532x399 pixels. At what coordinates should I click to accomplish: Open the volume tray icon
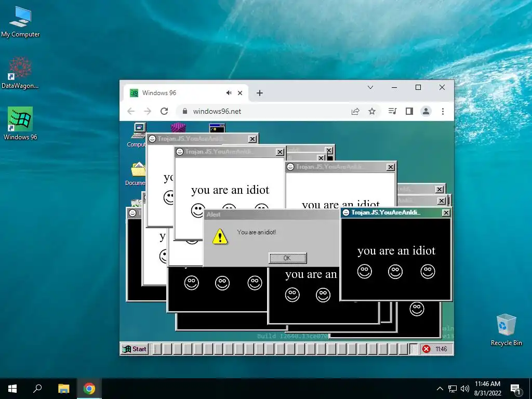[465, 389]
